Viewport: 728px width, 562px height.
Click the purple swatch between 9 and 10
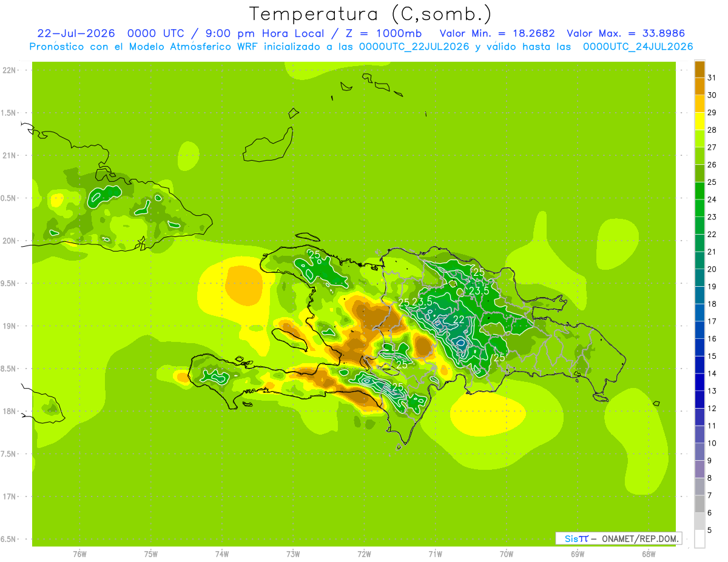tap(699, 452)
